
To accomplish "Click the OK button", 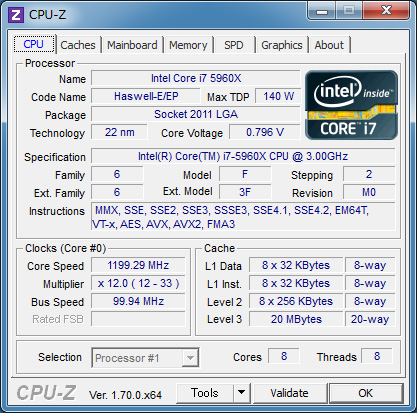I will click(366, 393).
